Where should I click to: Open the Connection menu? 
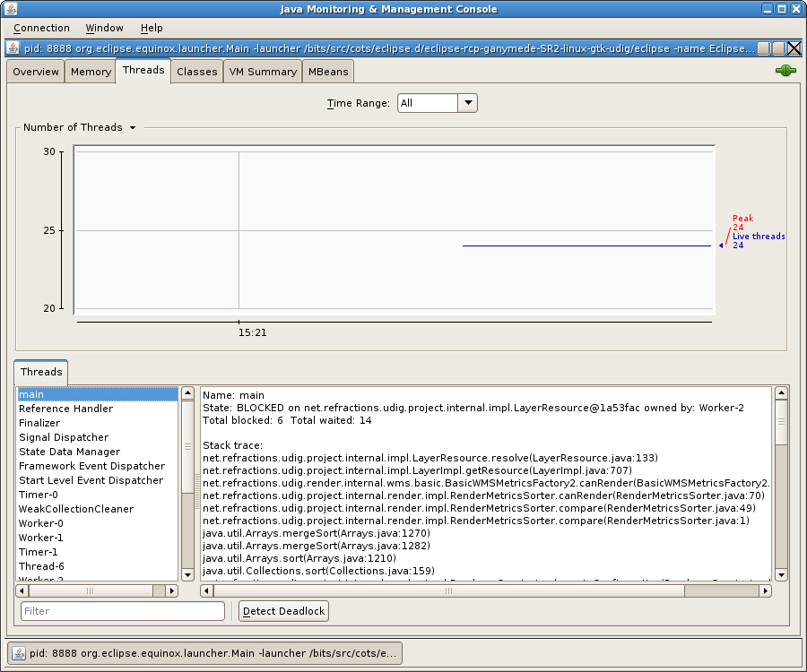click(x=41, y=28)
